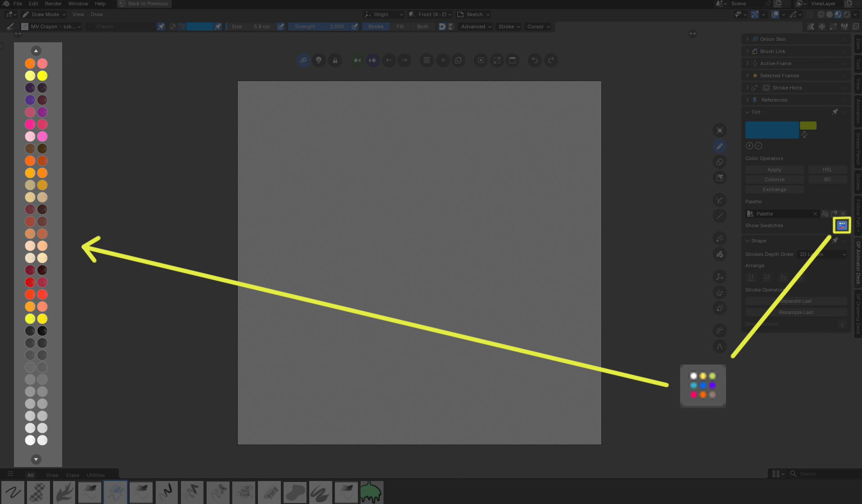Jump to previous keyframe green diamond button

357,60
